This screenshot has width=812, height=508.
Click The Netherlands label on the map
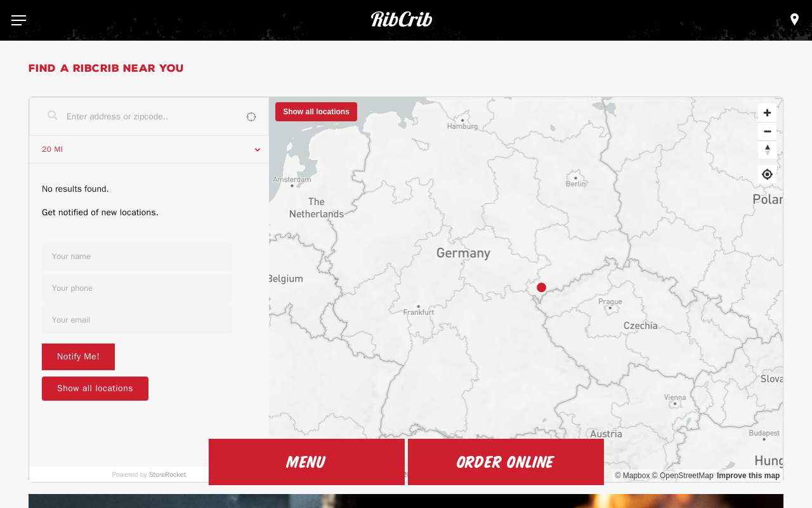point(317,208)
